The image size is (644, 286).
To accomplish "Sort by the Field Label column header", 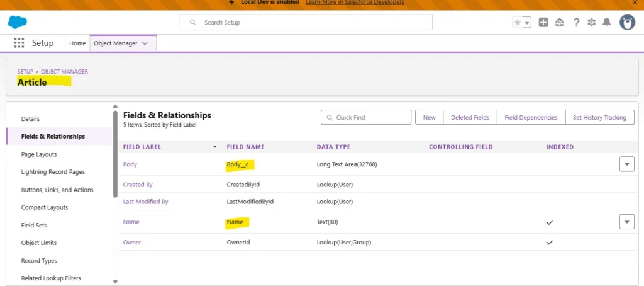I will [142, 147].
